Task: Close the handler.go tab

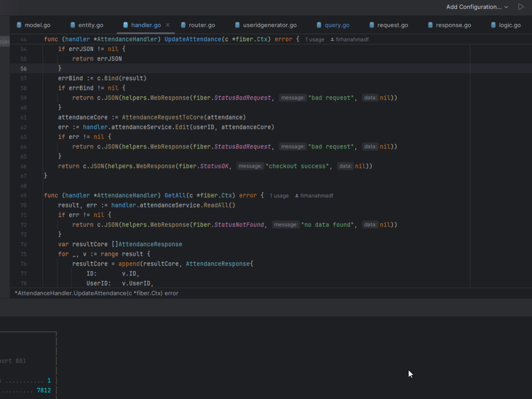Action: 168,25
